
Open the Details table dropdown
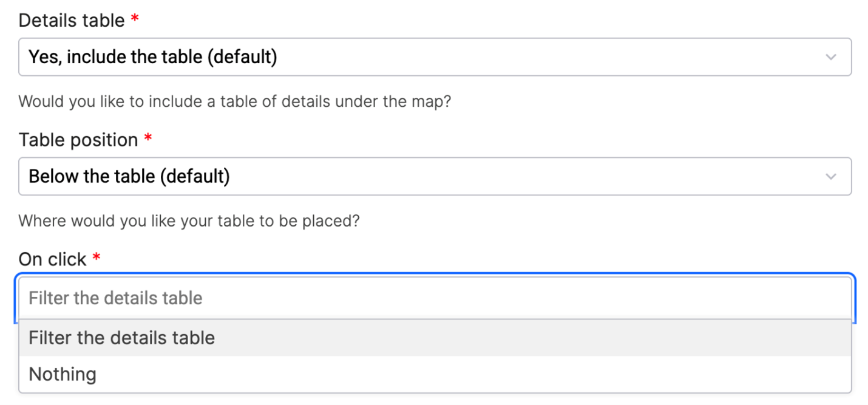tap(435, 57)
